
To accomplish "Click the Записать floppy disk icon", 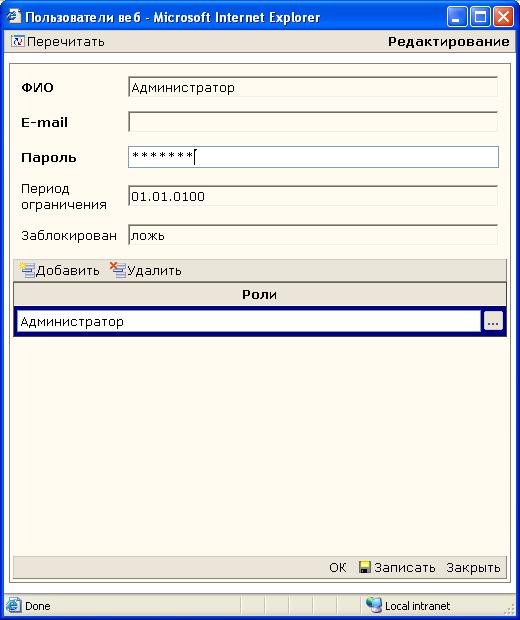I will 365,567.
